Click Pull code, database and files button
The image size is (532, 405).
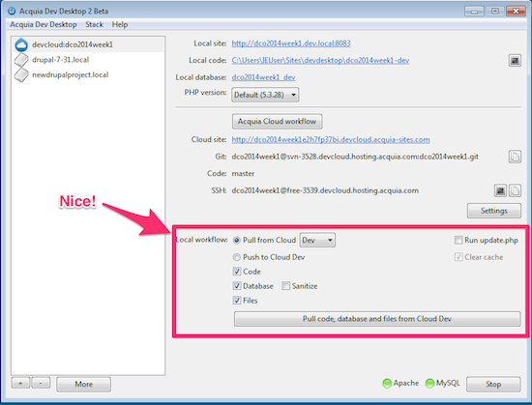[x=377, y=319]
